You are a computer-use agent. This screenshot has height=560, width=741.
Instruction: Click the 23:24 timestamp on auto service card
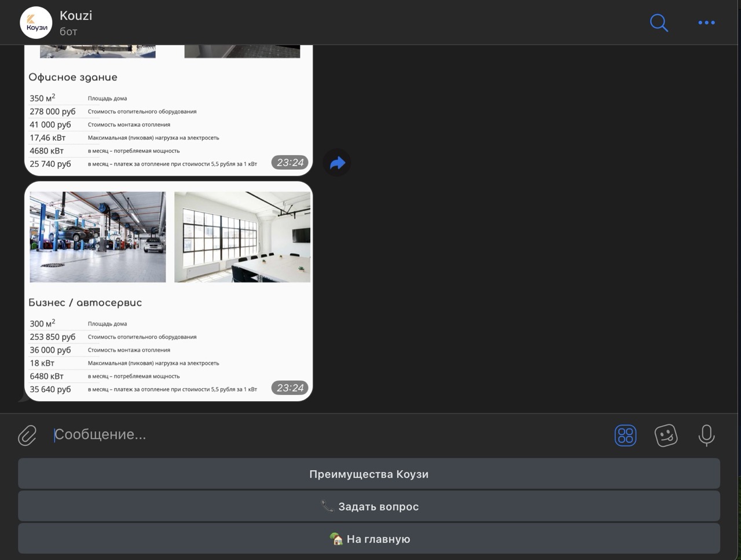[x=290, y=388]
